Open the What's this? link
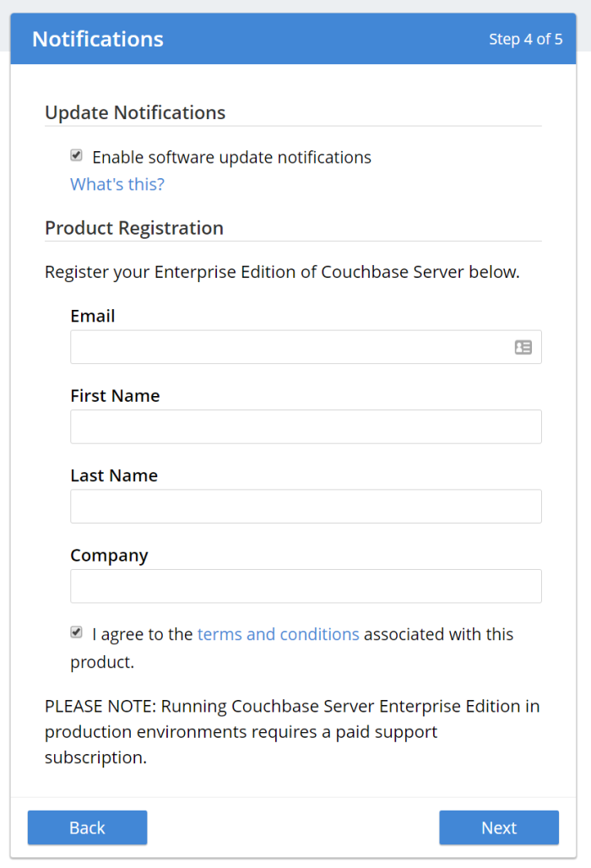The width and height of the screenshot is (591, 868). 117,184
